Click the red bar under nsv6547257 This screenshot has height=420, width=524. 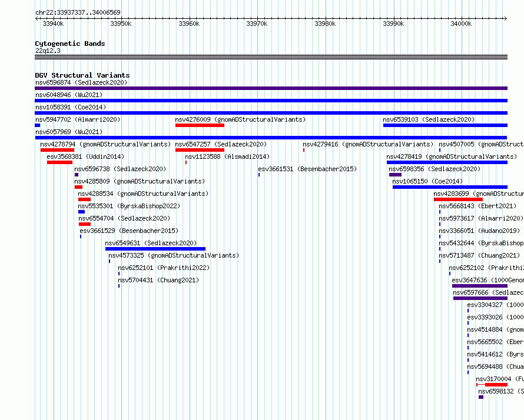200,150
